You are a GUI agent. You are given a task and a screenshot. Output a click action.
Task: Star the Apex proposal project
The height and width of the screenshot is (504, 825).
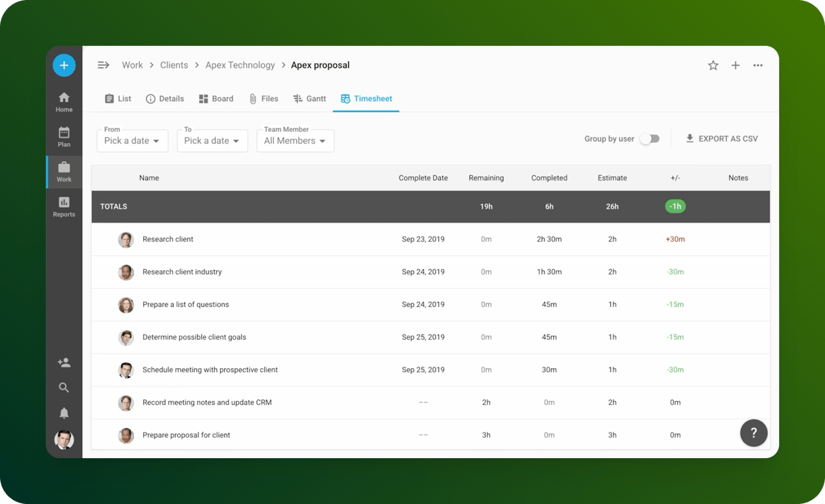click(713, 65)
